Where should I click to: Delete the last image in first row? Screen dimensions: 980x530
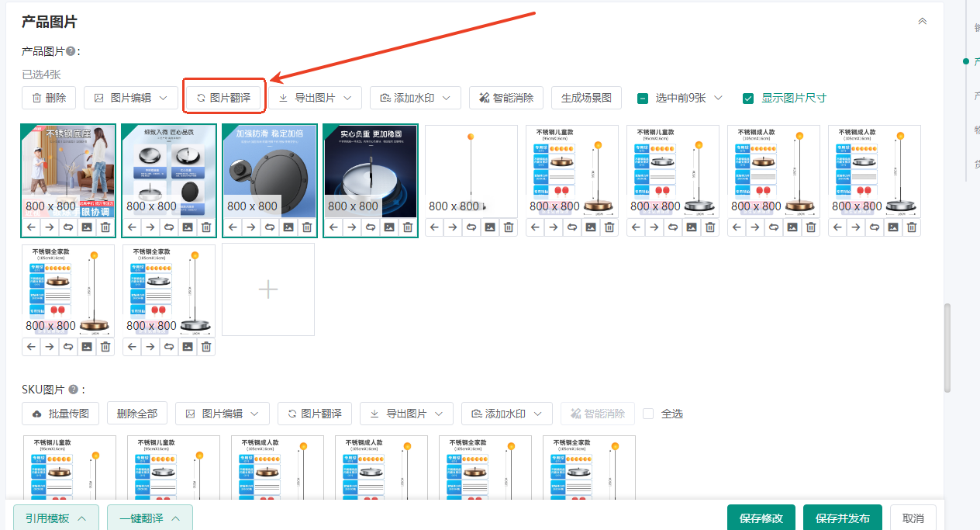click(x=912, y=227)
